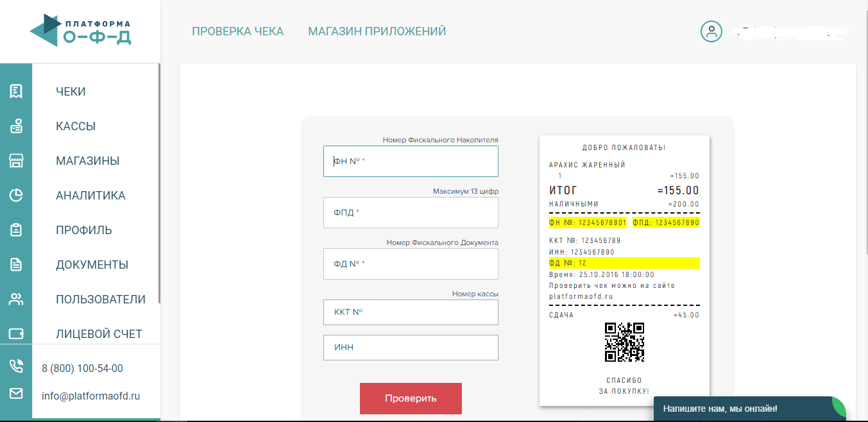
Task: Open the user account avatar icon
Action: 711,31
